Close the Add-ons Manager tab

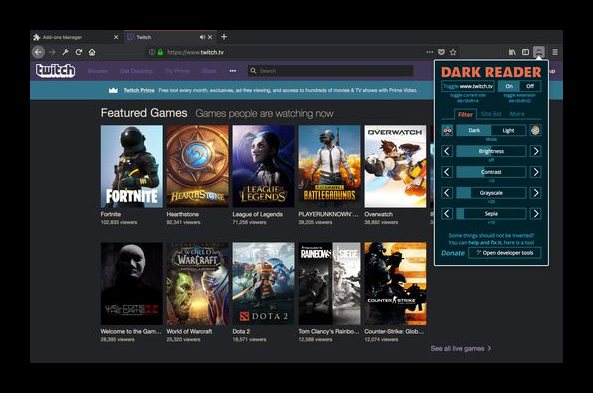pyautogui.click(x=116, y=37)
